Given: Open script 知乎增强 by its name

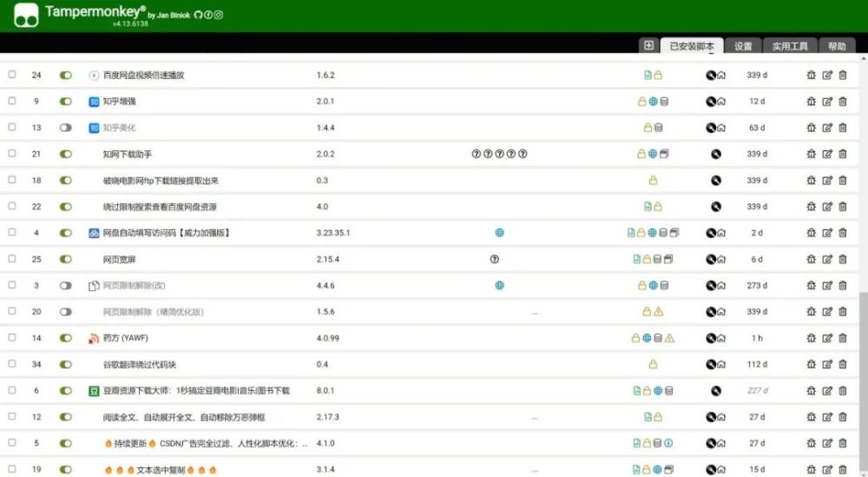Looking at the screenshot, I should click(x=119, y=102).
